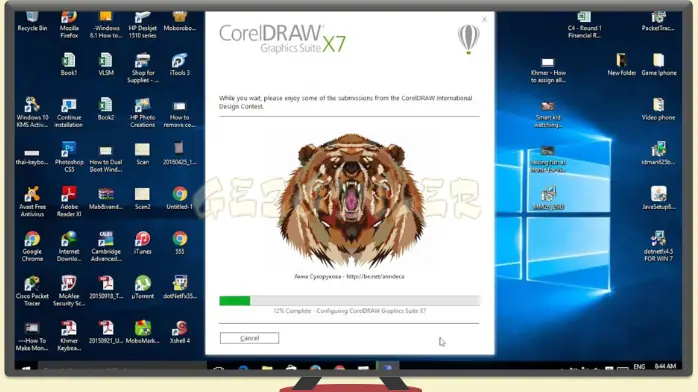The image size is (698, 392).
Task: Open the Moborobo desktop shortcut
Action: [x=179, y=21]
